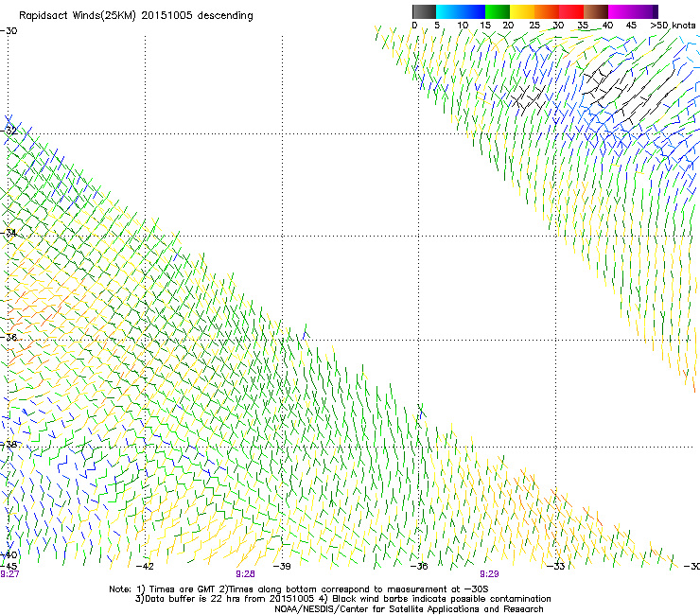Select the red 30-35 knots legend swatch

(x=571, y=11)
